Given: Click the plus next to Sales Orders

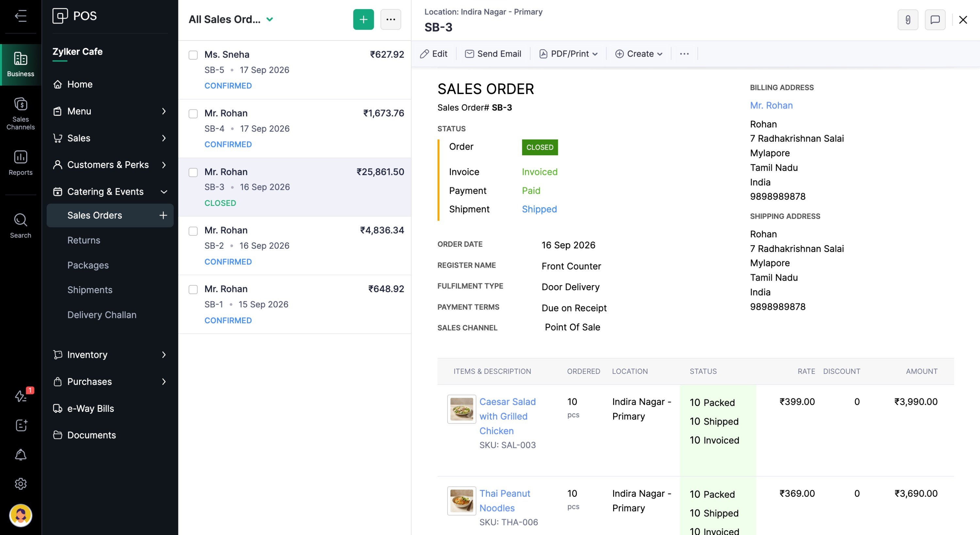Looking at the screenshot, I should (163, 215).
